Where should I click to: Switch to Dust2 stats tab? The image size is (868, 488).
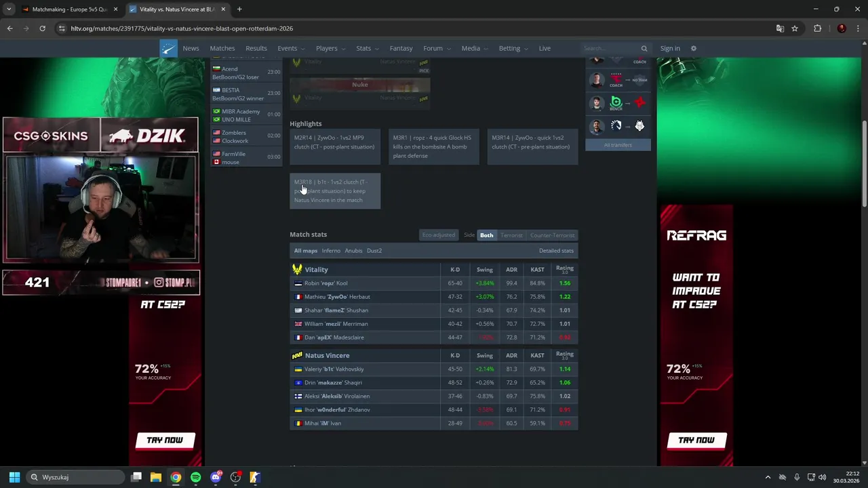point(374,251)
